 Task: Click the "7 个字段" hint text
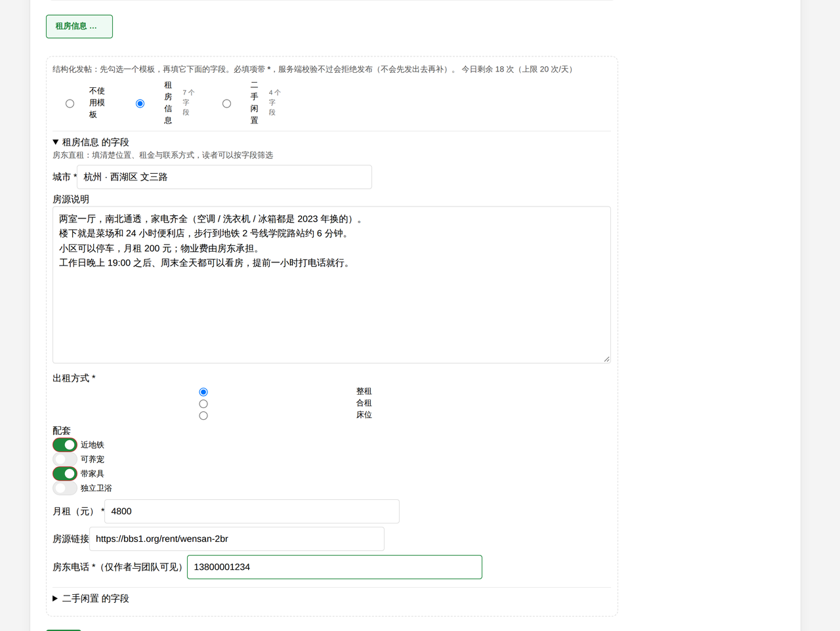coord(188,102)
